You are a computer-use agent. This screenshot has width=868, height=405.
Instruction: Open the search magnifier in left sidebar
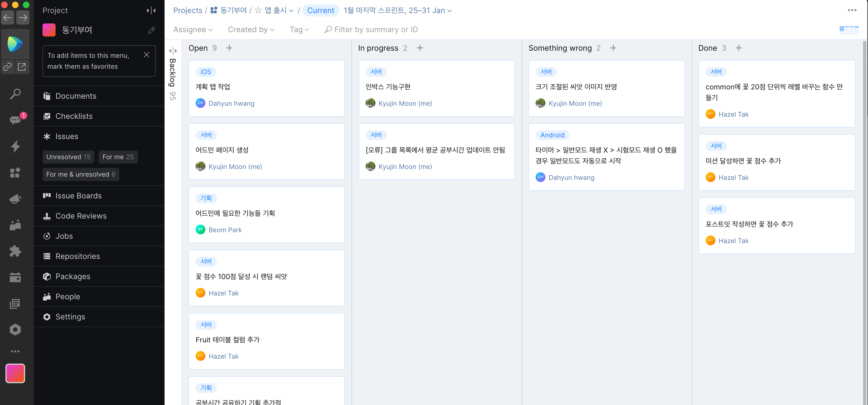pos(15,94)
